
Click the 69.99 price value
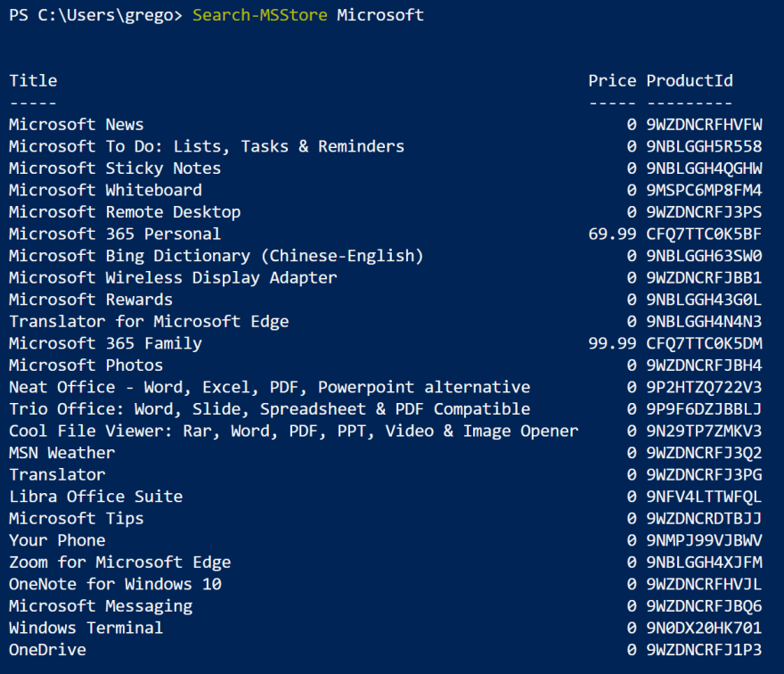[x=613, y=234]
